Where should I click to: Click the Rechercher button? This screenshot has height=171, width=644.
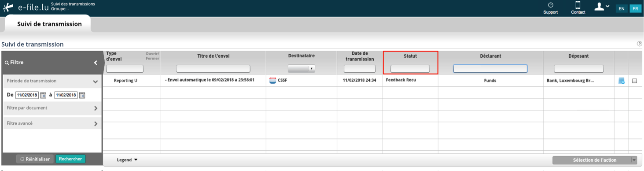coord(70,159)
